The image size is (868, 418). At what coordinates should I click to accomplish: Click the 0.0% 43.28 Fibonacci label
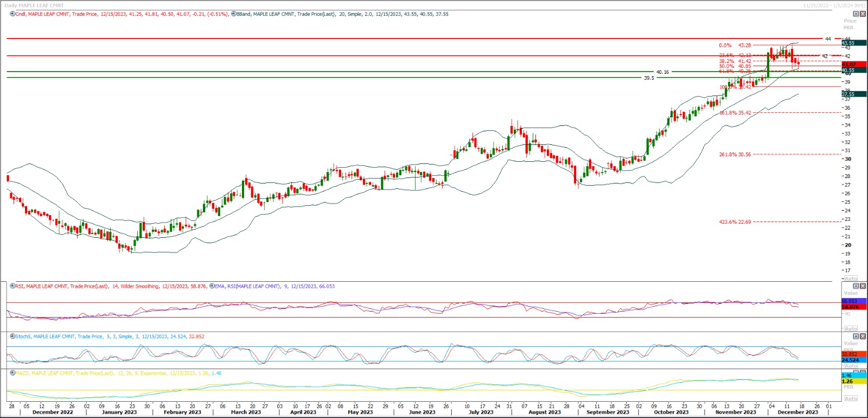[x=735, y=46]
